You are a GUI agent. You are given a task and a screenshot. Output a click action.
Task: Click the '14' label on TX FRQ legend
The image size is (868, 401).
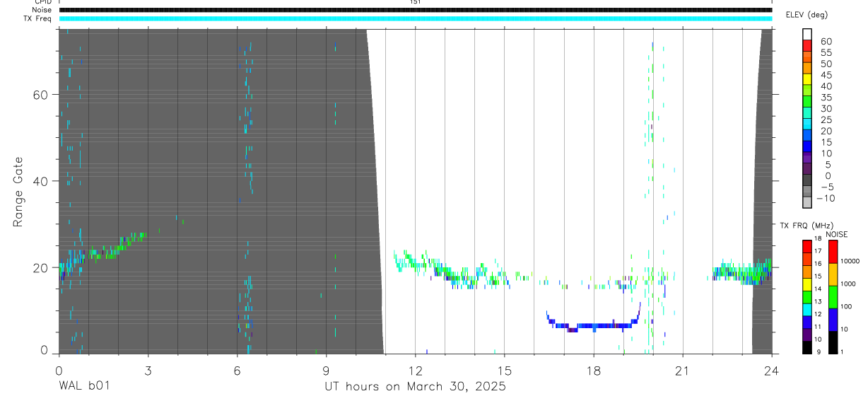[818, 289]
